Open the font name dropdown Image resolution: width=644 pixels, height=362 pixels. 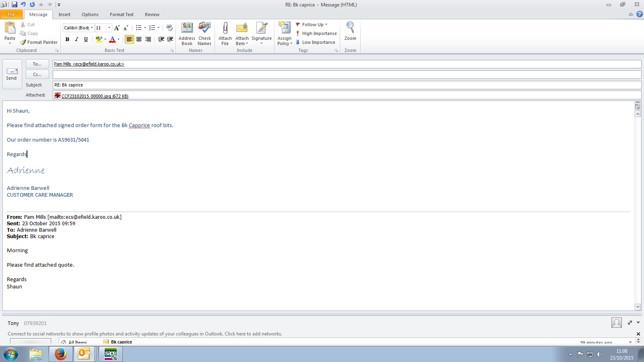click(x=92, y=28)
